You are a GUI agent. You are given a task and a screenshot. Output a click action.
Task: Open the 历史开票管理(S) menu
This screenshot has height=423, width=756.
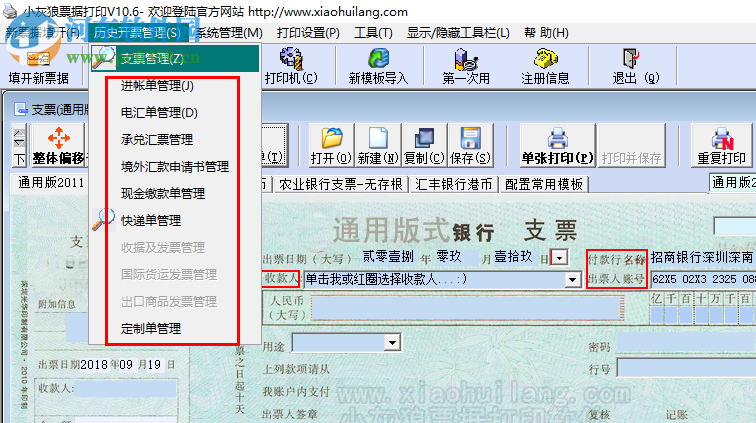pyautogui.click(x=137, y=33)
